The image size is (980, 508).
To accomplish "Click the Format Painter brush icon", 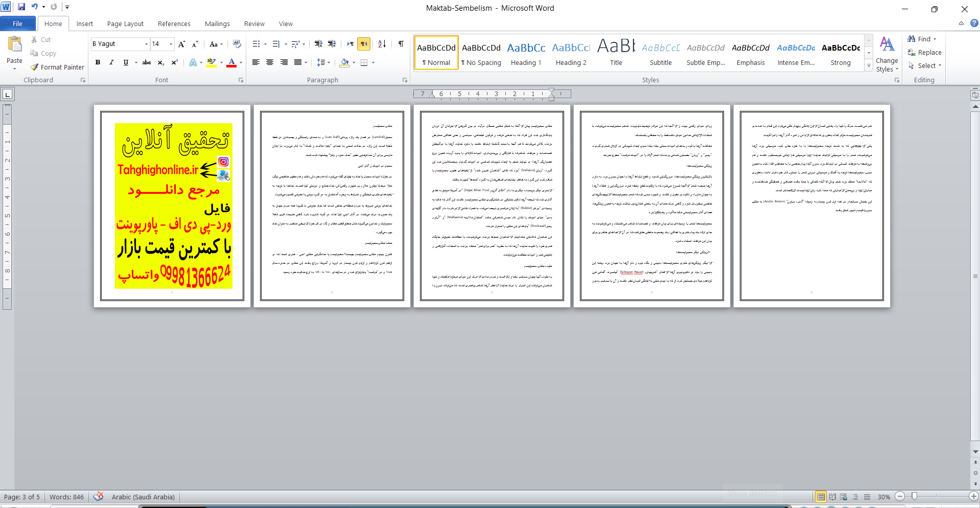I will point(35,67).
